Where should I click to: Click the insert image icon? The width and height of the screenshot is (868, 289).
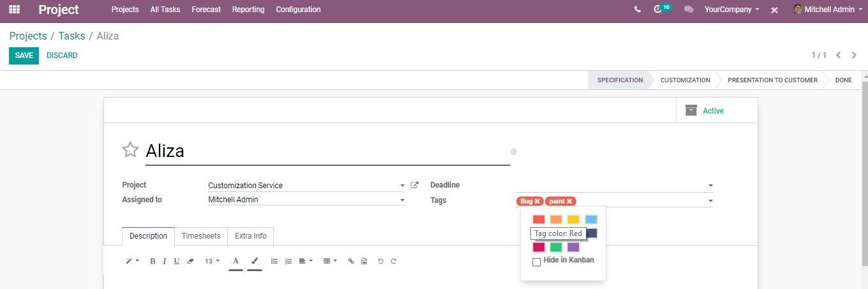coord(364,261)
